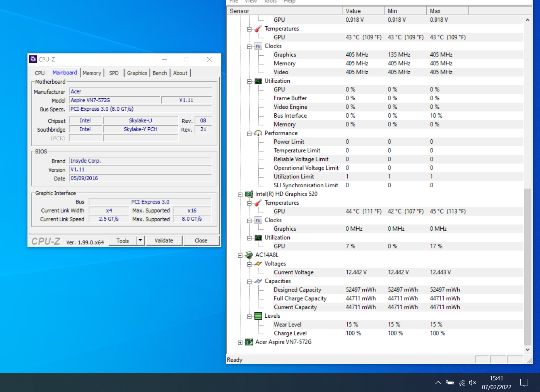Click the Clocks icon under Intel HD Graphics 520
This screenshot has width=540, height=392.
click(x=258, y=220)
